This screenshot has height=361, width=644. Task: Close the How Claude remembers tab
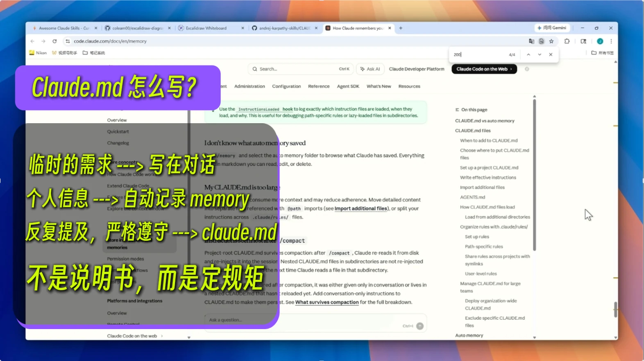[390, 28]
